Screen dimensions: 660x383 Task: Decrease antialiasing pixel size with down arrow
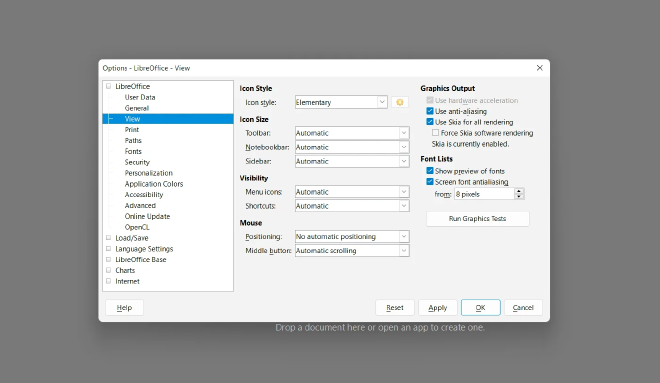pos(519,197)
